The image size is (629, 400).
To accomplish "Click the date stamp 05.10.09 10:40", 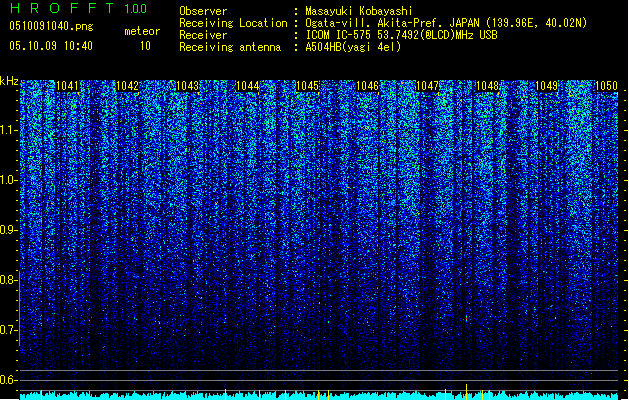I will point(51,46).
